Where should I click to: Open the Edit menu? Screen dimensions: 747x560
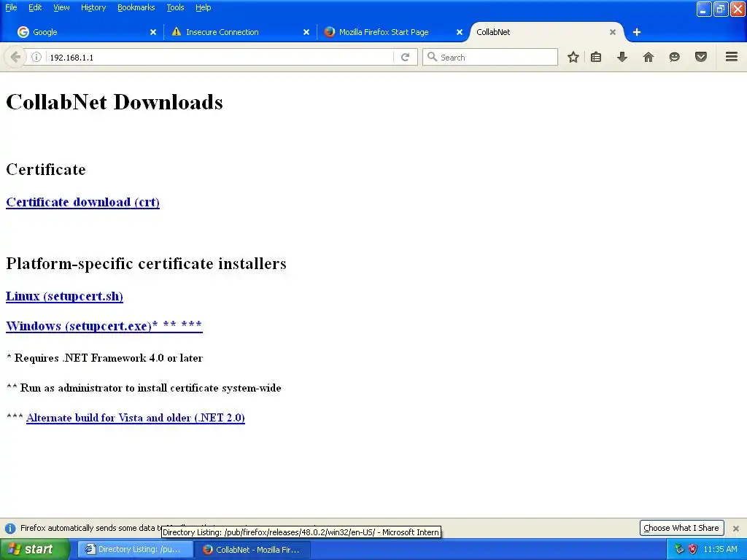tap(35, 7)
